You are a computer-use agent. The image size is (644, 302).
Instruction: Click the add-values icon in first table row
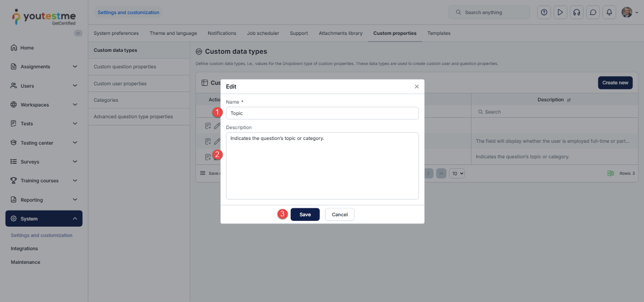(x=208, y=126)
